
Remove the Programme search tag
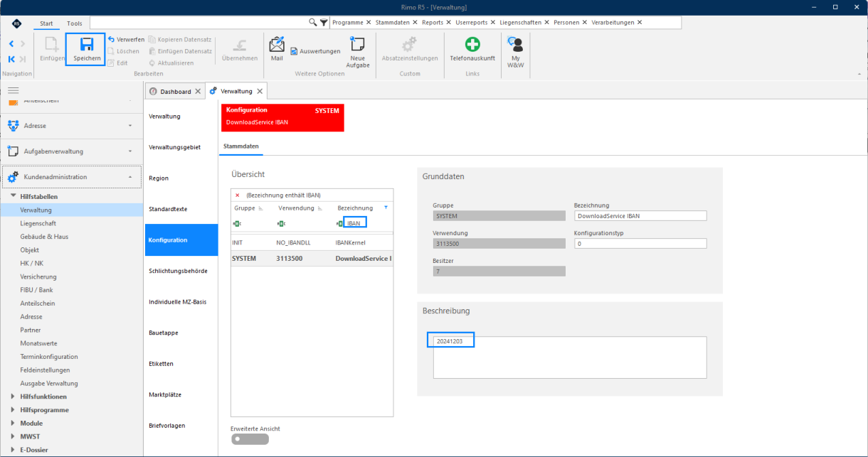[369, 23]
